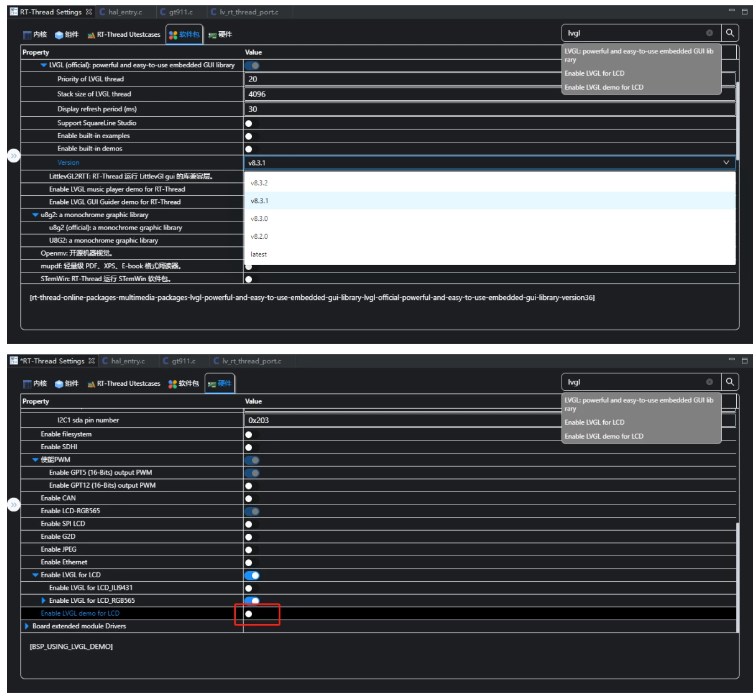Switch to the 软件包 packages tab in the lower window

(183, 383)
